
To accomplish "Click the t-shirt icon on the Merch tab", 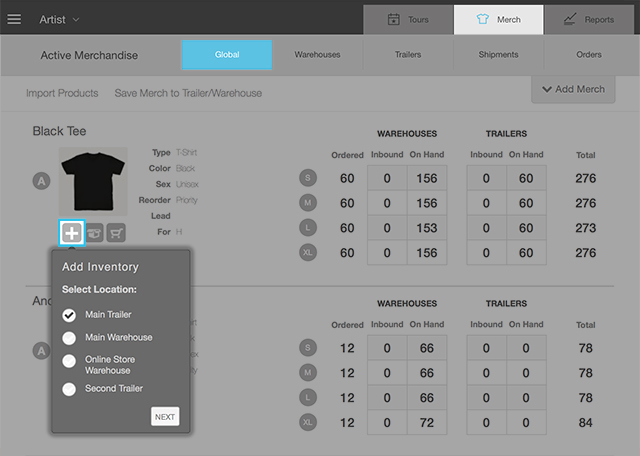I will 482,19.
